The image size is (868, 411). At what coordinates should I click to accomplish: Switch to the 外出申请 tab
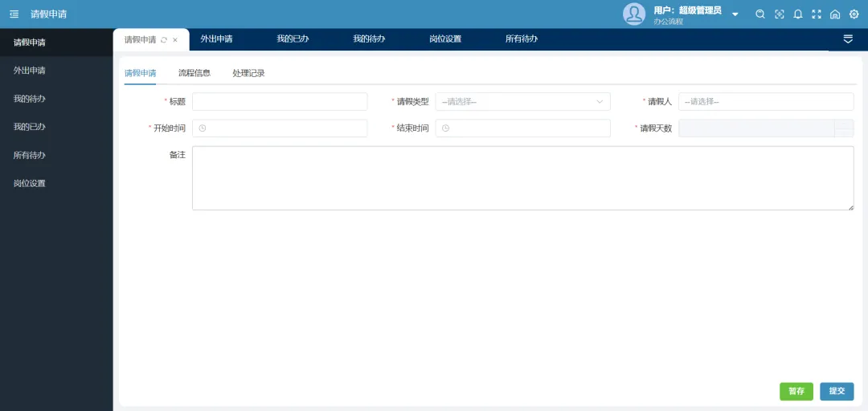216,39
